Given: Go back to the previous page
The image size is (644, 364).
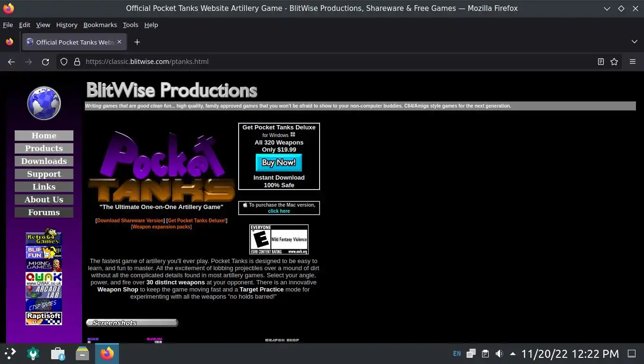Looking at the screenshot, I should (11, 62).
